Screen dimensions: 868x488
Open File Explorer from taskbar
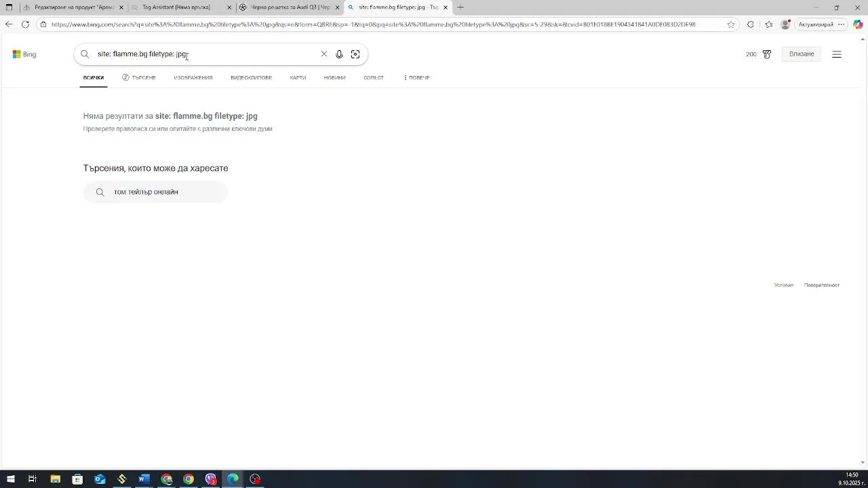pyautogui.click(x=55, y=479)
